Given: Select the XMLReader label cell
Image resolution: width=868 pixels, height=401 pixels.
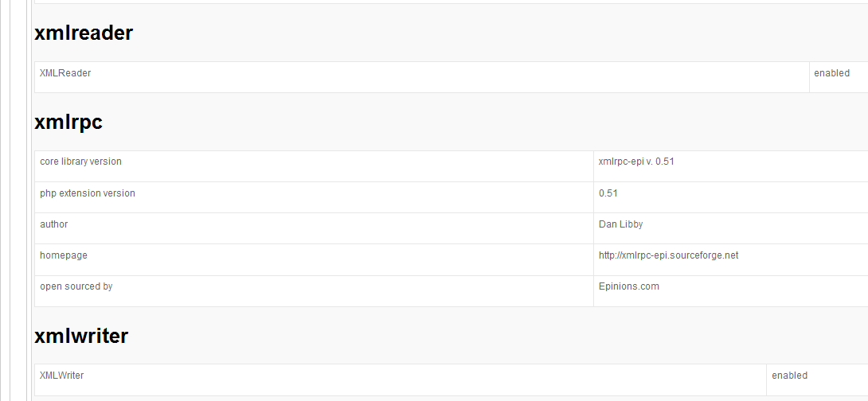Looking at the screenshot, I should 65,73.
